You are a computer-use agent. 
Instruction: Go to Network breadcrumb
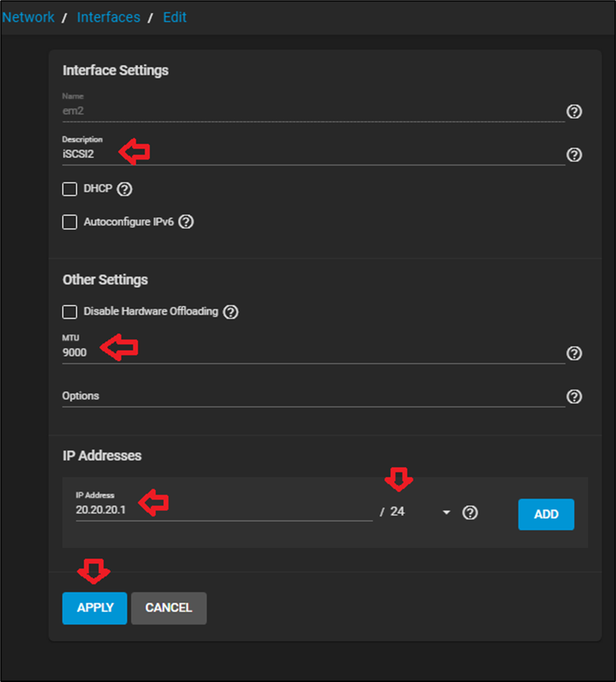click(28, 17)
